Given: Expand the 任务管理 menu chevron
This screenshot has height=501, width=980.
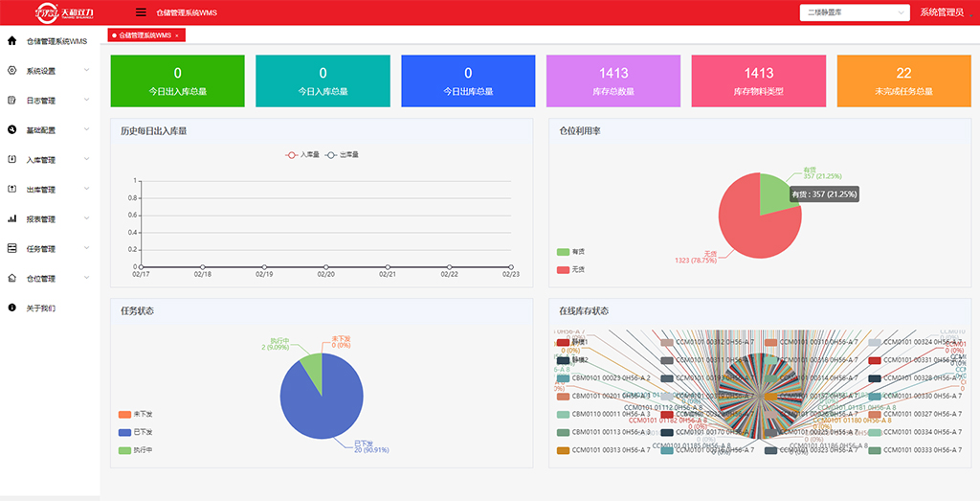Looking at the screenshot, I should [87, 248].
